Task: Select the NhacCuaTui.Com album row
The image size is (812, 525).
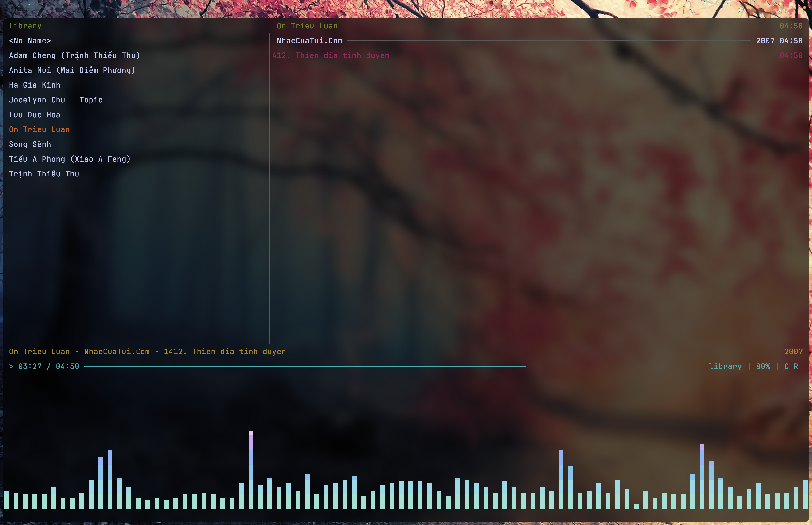Action: click(x=309, y=41)
